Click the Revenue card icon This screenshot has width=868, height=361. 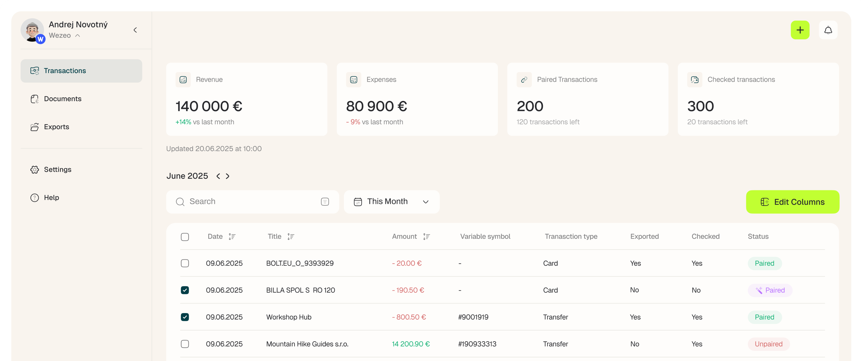[183, 79]
